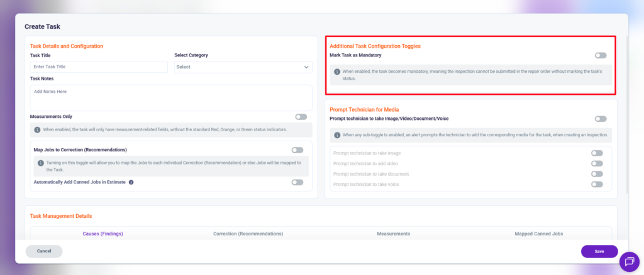The height and width of the screenshot is (275, 644).
Task: Open the Measurements tab
Action: click(x=394, y=234)
